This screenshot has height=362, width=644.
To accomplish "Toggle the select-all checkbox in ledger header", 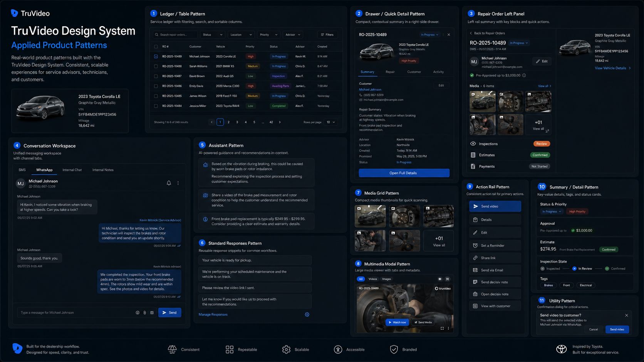I will click(156, 47).
